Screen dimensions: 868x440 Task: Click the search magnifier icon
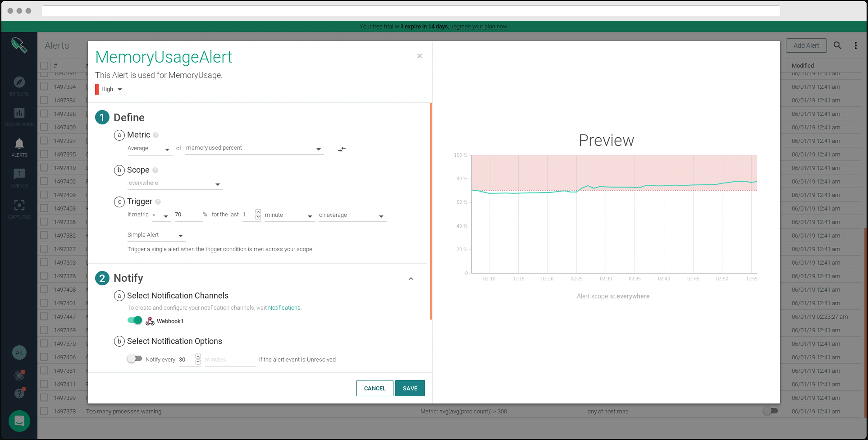tap(837, 45)
